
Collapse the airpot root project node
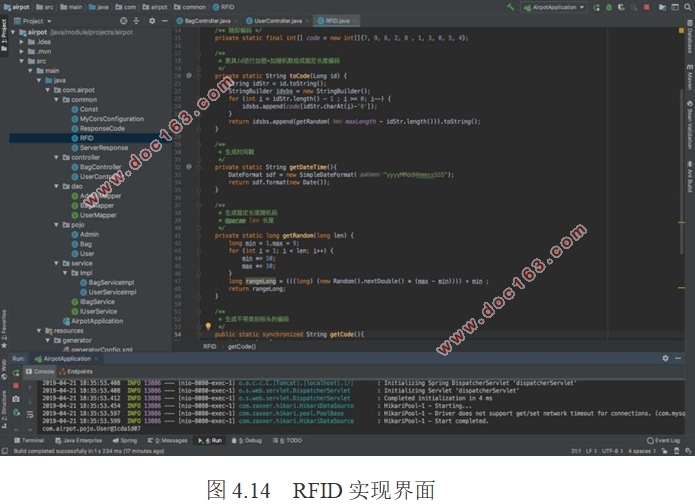coord(13,32)
